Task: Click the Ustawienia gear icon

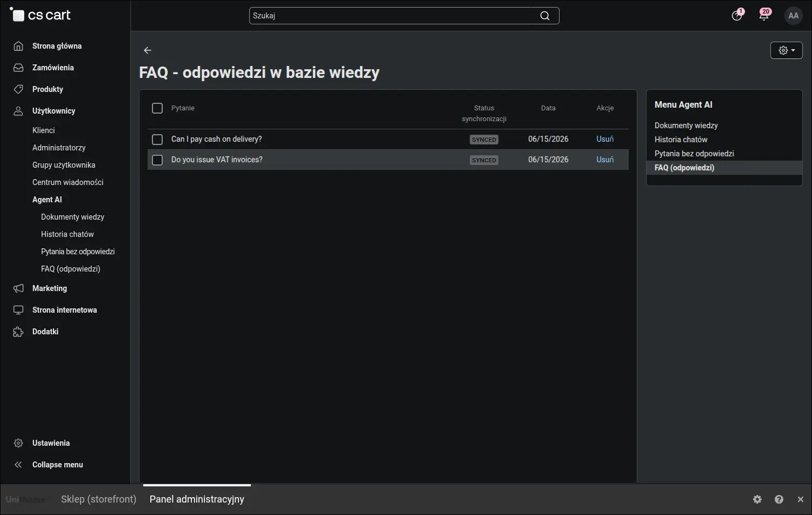Action: (18, 443)
